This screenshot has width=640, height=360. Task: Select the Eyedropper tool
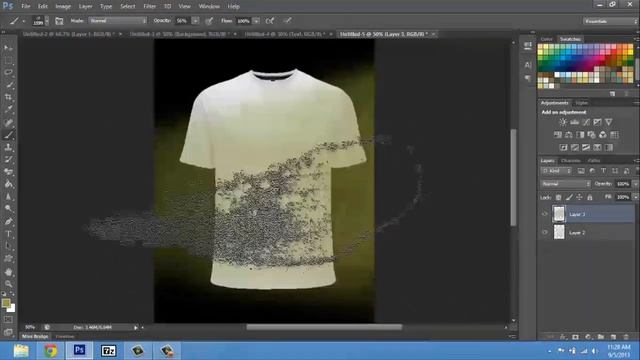click(x=8, y=109)
